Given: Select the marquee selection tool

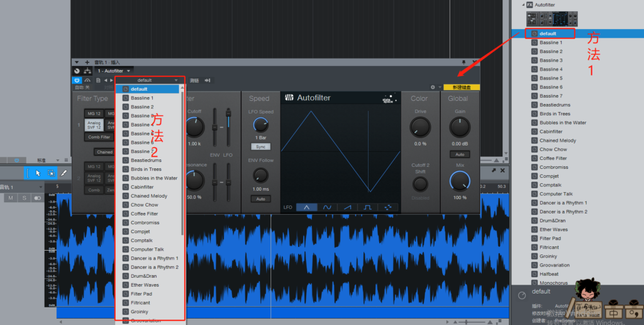Looking at the screenshot, I should tap(51, 173).
